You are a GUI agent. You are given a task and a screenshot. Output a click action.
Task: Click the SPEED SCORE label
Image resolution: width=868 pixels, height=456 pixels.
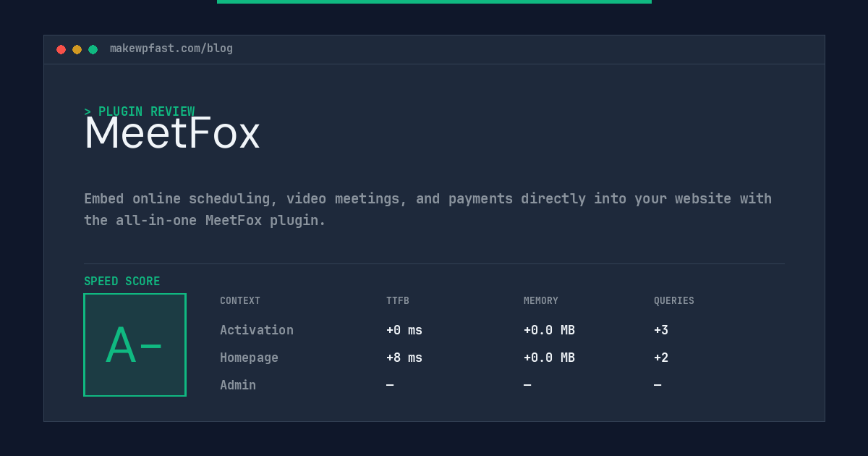tap(122, 282)
